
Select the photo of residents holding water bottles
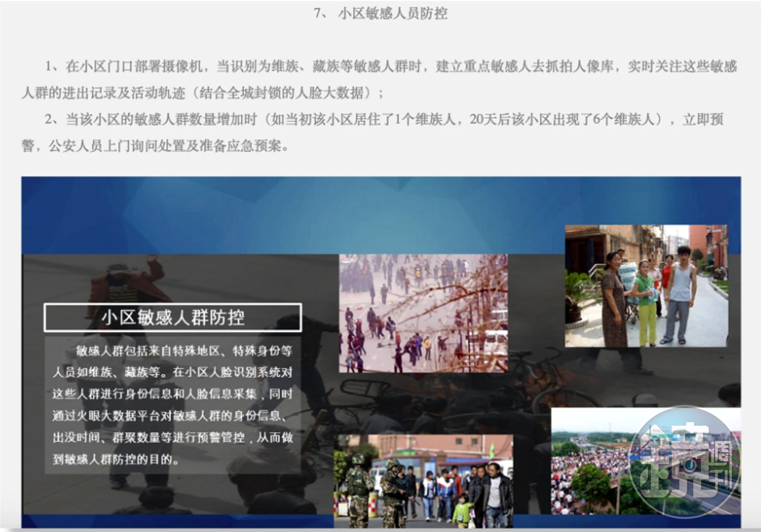click(646, 286)
